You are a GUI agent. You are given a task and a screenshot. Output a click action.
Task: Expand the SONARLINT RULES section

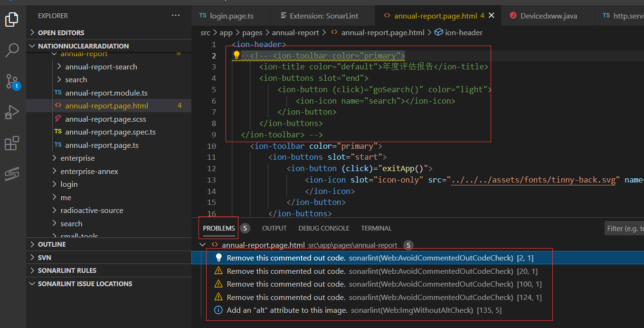(x=67, y=270)
